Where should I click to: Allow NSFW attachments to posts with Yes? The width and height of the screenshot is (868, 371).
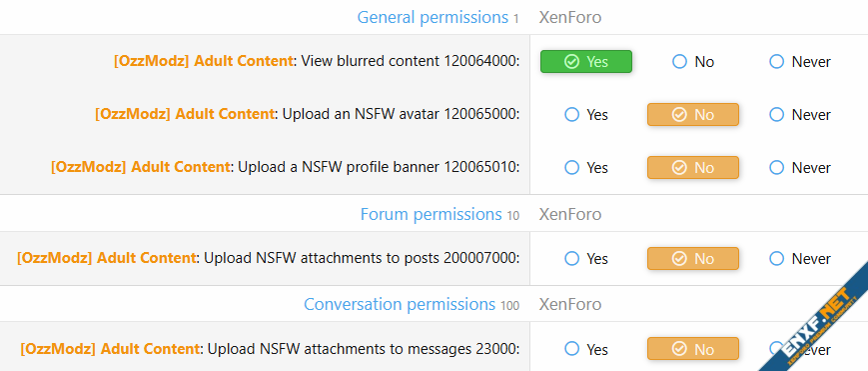coord(586,258)
